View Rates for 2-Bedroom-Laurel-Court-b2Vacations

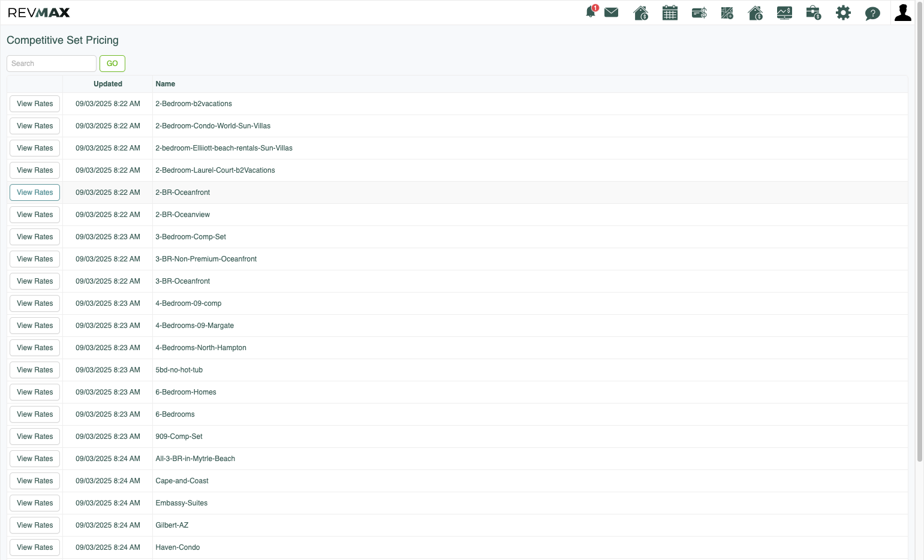tap(35, 170)
